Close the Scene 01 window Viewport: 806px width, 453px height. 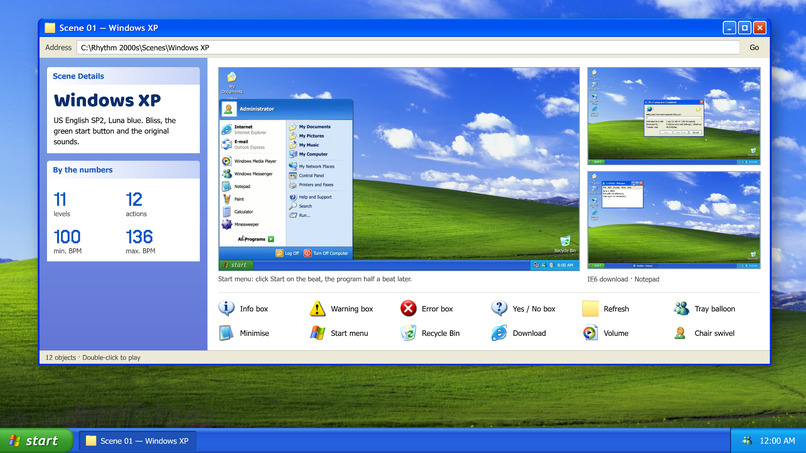760,28
